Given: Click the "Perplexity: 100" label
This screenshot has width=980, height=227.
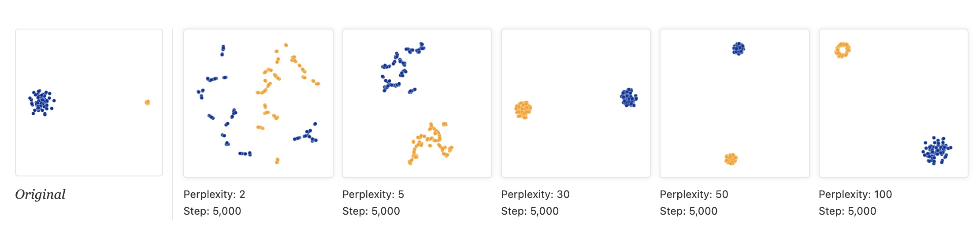Looking at the screenshot, I should pos(855,194).
